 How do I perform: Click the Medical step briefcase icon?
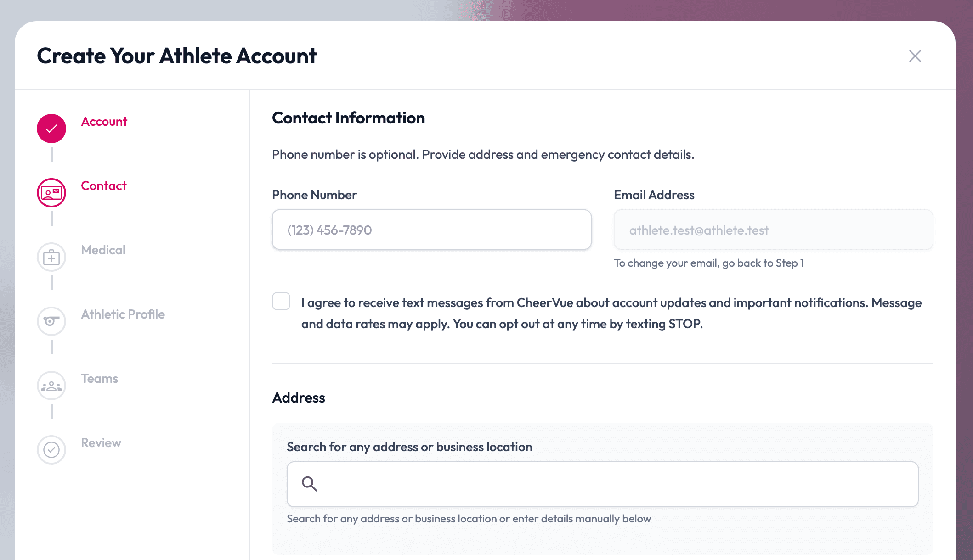(51, 257)
